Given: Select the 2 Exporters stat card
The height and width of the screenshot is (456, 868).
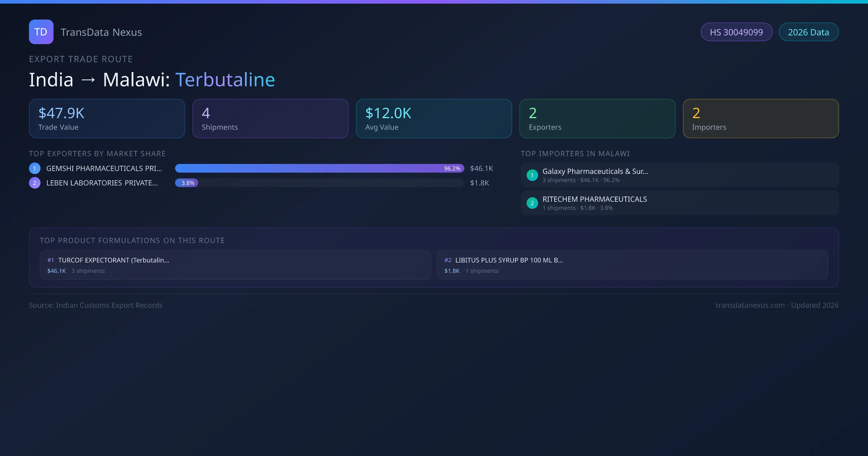Looking at the screenshot, I should click(x=597, y=119).
